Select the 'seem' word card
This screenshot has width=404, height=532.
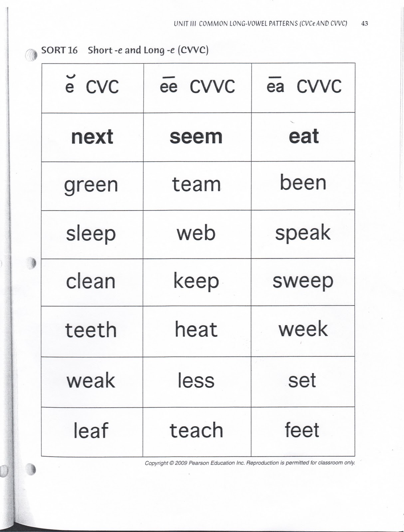tap(197, 137)
